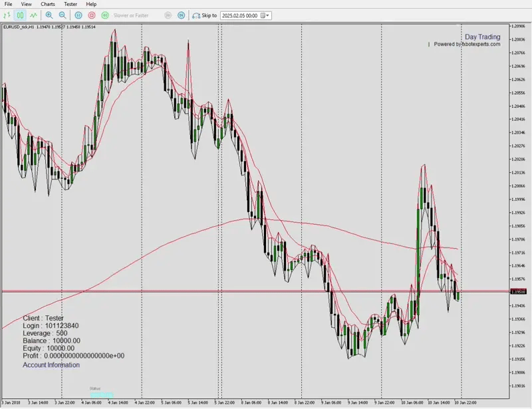Click the 1.19016 price axis label

coord(518,386)
